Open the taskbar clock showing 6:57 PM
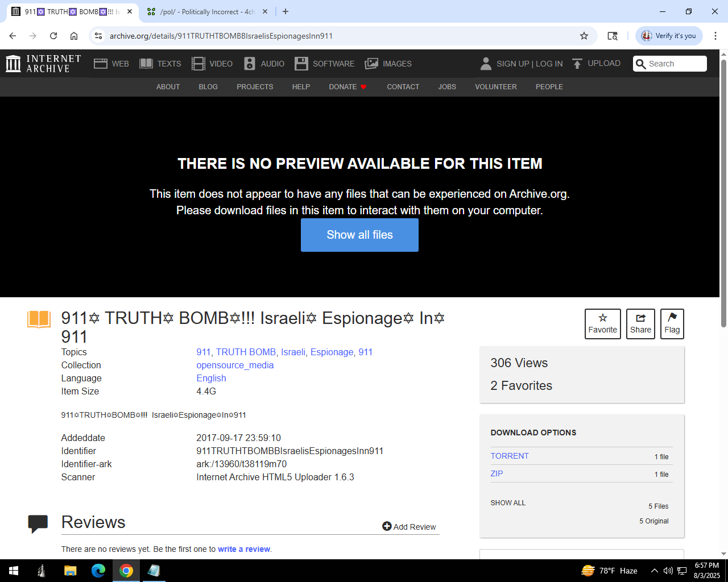Screen dimensions: 728x582 706,571
